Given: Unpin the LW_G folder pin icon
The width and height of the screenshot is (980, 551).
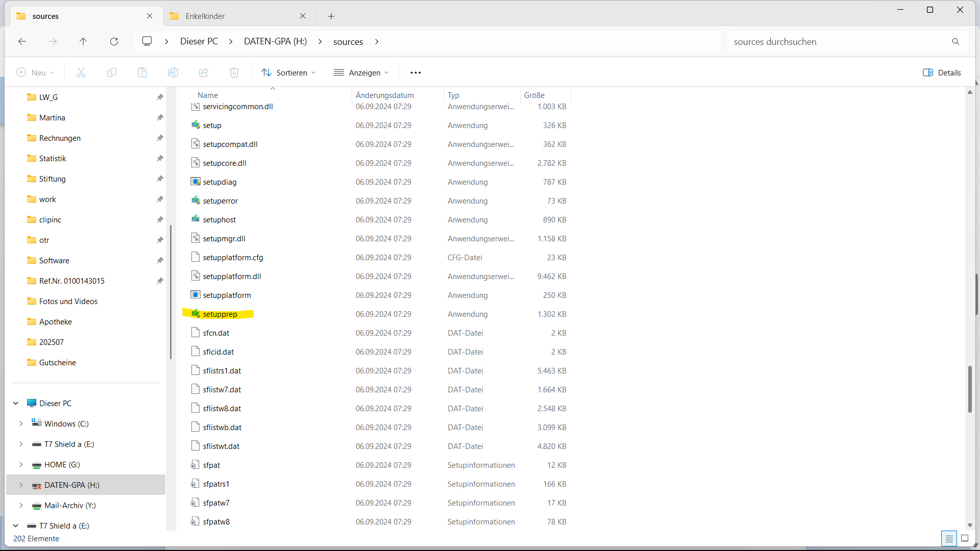Looking at the screenshot, I should [x=160, y=97].
